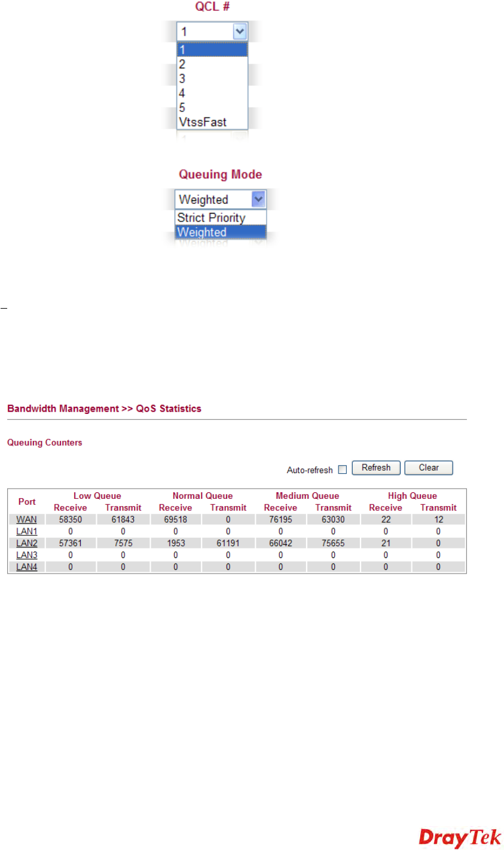Select option 2 in QCL list
Image resolution: width=504 pixels, height=850 pixels.
pos(212,64)
